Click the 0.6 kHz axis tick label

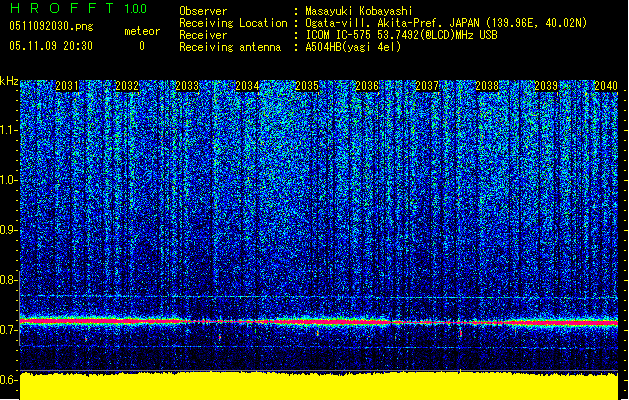pyautogui.click(x=9, y=380)
